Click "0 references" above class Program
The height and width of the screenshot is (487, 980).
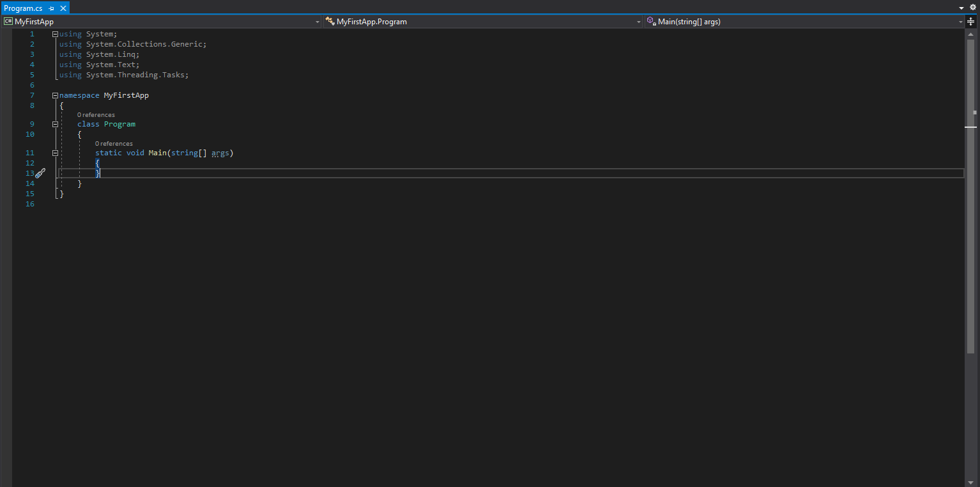[x=96, y=115]
